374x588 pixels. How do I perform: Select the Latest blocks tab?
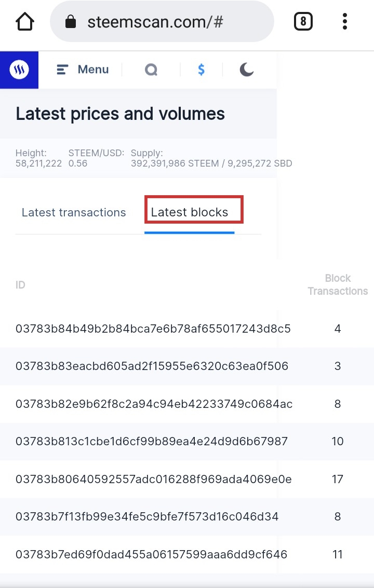[189, 212]
